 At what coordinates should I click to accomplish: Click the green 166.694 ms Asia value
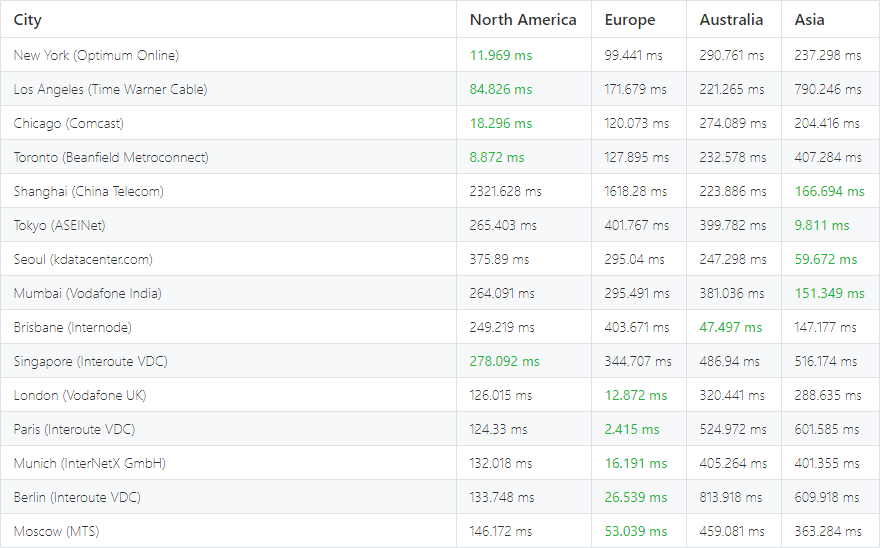coord(829,191)
